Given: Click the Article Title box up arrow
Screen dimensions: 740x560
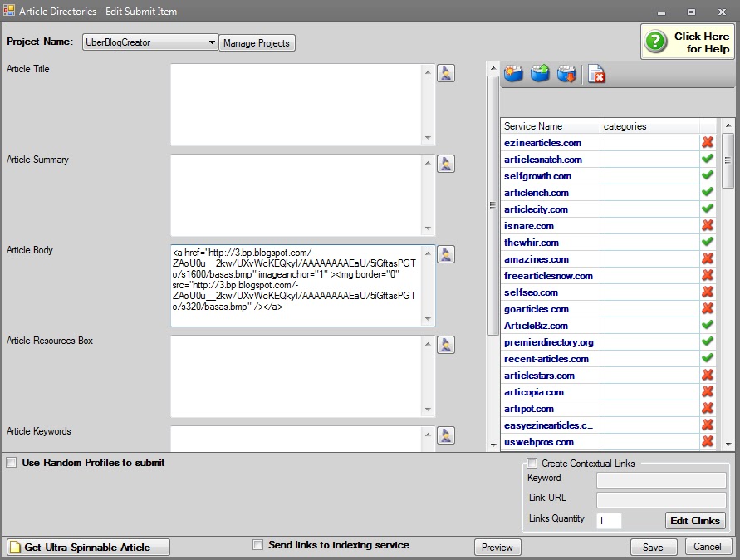Looking at the screenshot, I should point(428,72).
